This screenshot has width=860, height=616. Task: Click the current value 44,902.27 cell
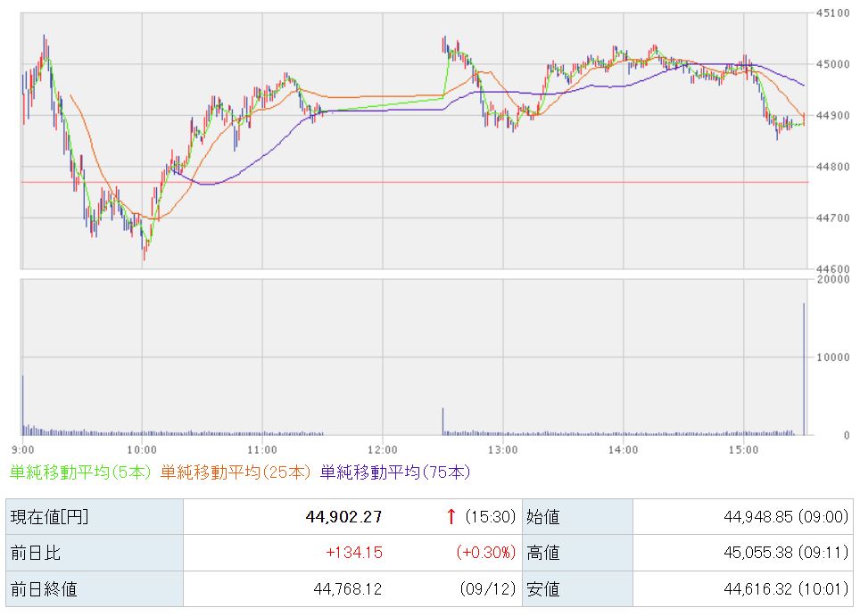tap(343, 517)
